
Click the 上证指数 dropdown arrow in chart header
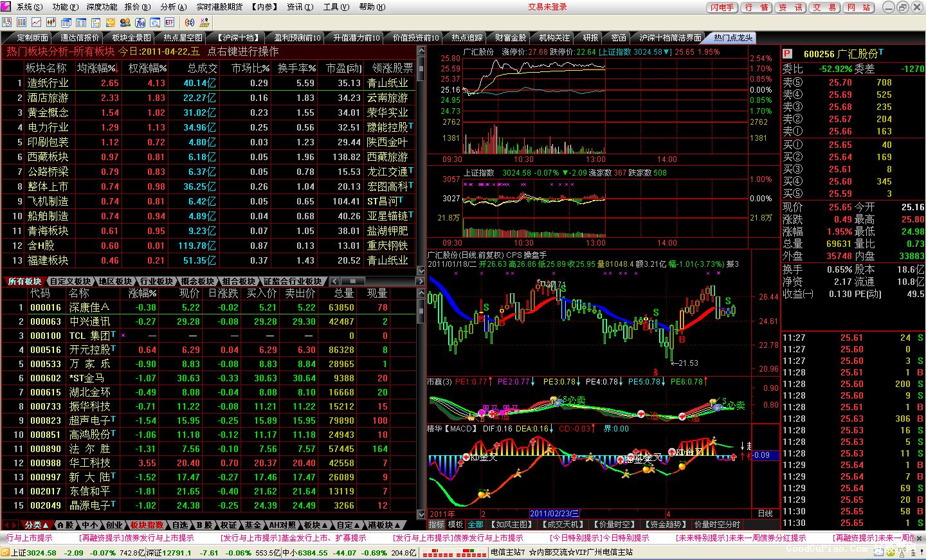[667, 51]
